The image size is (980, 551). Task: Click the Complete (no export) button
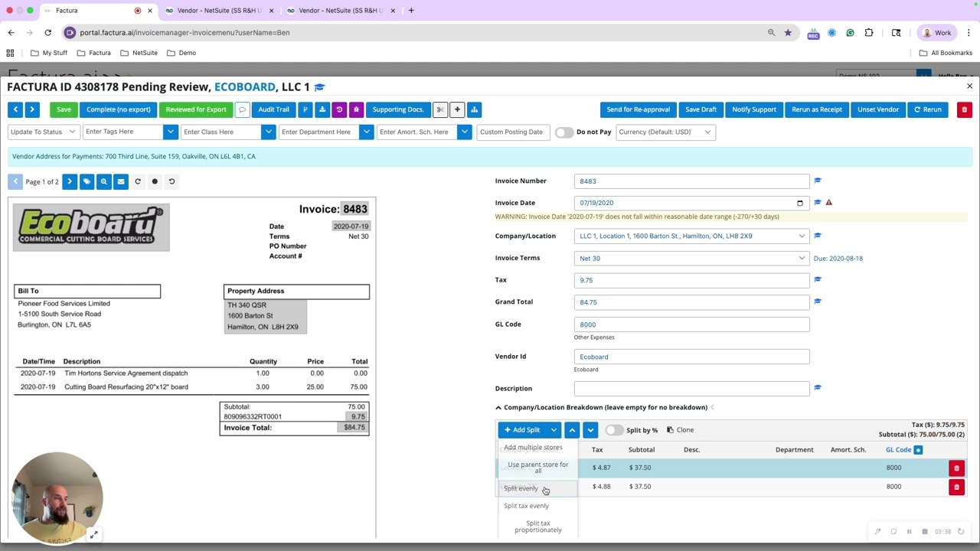click(x=118, y=109)
